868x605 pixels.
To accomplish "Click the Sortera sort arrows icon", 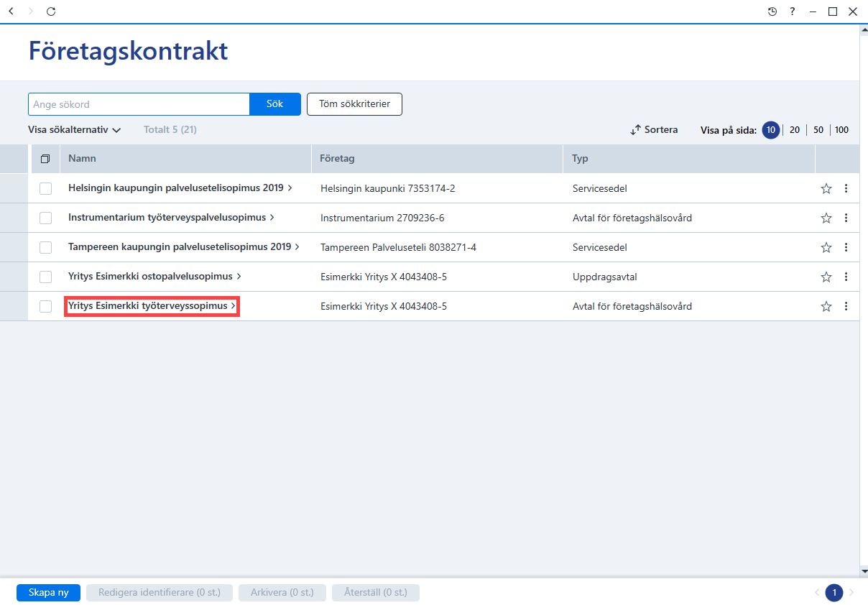I will click(x=635, y=130).
